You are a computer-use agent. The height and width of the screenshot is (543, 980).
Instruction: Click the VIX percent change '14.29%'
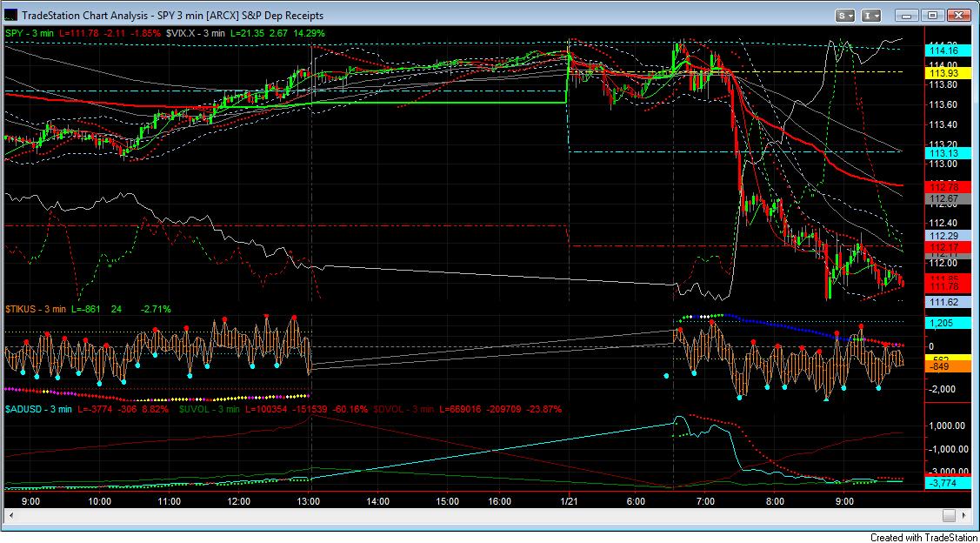[308, 32]
